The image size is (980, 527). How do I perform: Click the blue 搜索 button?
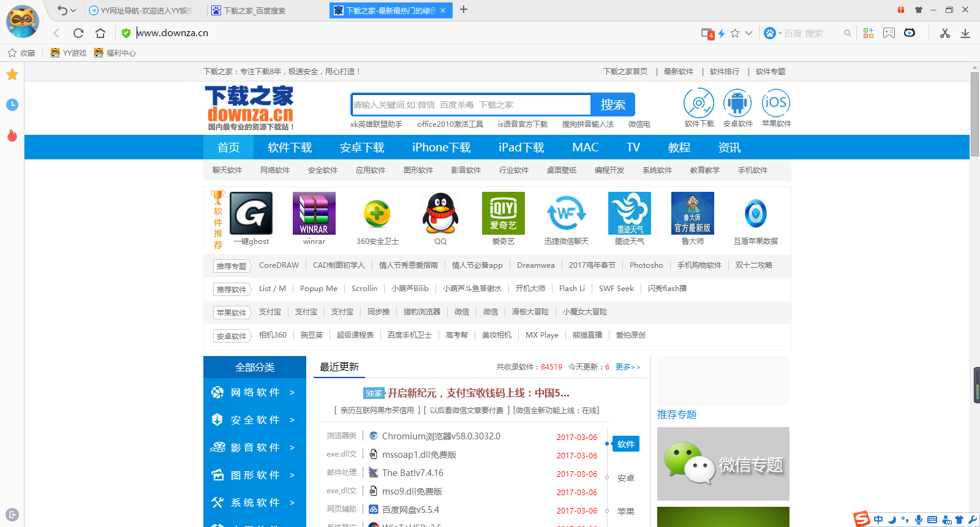pyautogui.click(x=612, y=105)
